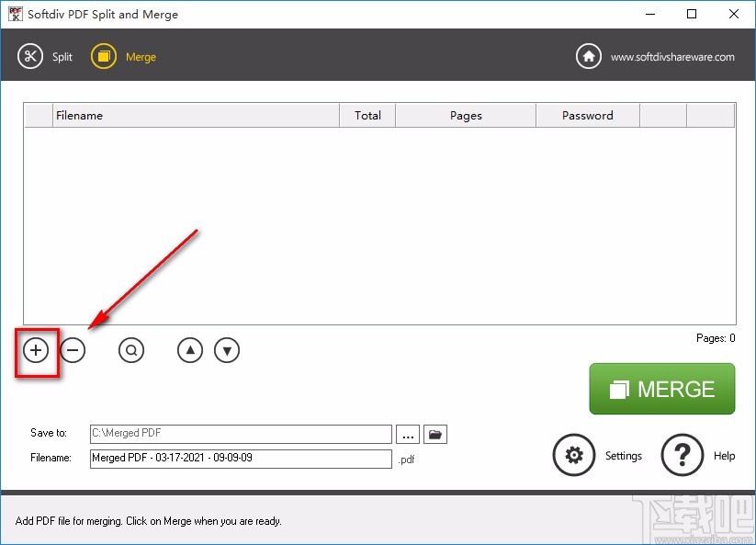The image size is (756, 545).
Task: Select the Merge tab label
Action: click(x=141, y=57)
